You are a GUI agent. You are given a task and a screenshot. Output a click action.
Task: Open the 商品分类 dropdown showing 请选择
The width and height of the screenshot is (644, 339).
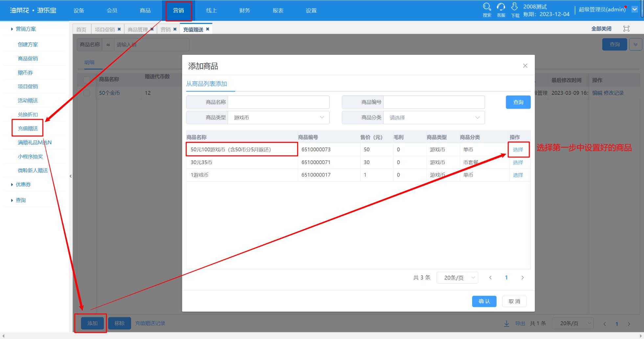pos(434,117)
